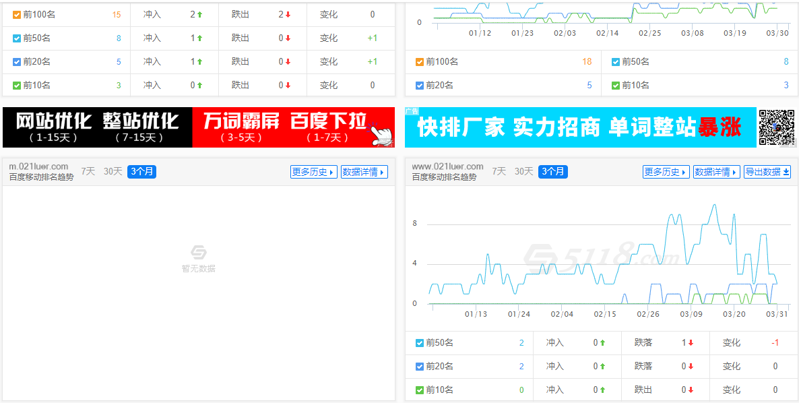Select 30天 range for www.021luer.com chart
The image size is (799, 403).
(523, 171)
